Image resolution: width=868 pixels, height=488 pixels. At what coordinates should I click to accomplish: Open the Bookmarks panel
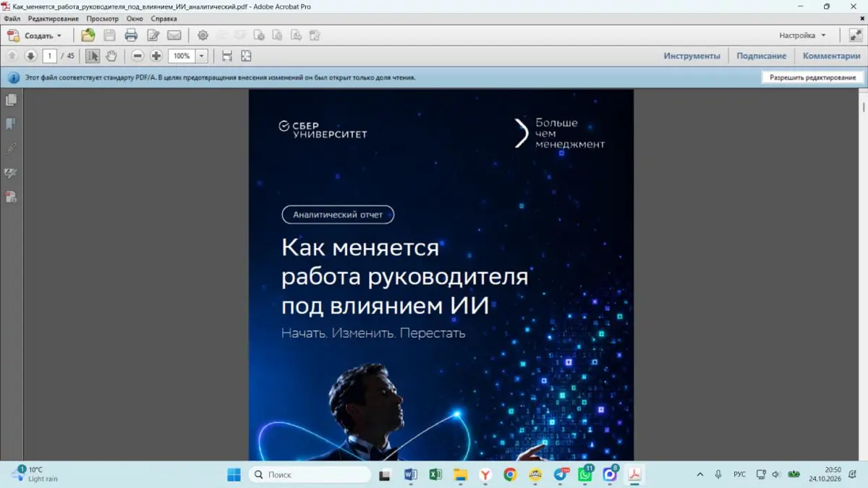point(11,124)
